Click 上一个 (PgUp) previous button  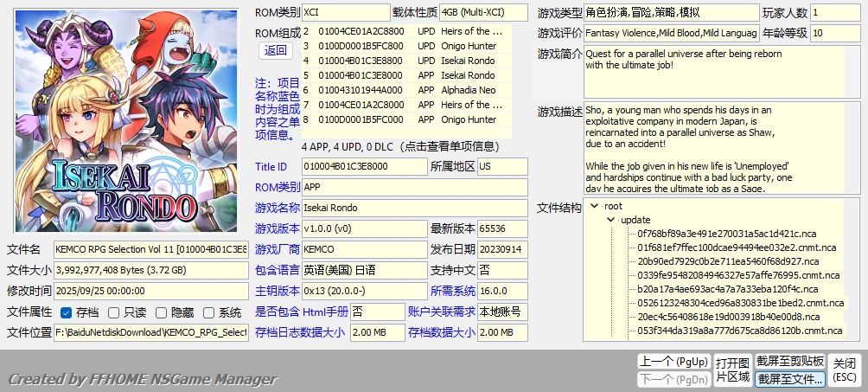pos(673,361)
